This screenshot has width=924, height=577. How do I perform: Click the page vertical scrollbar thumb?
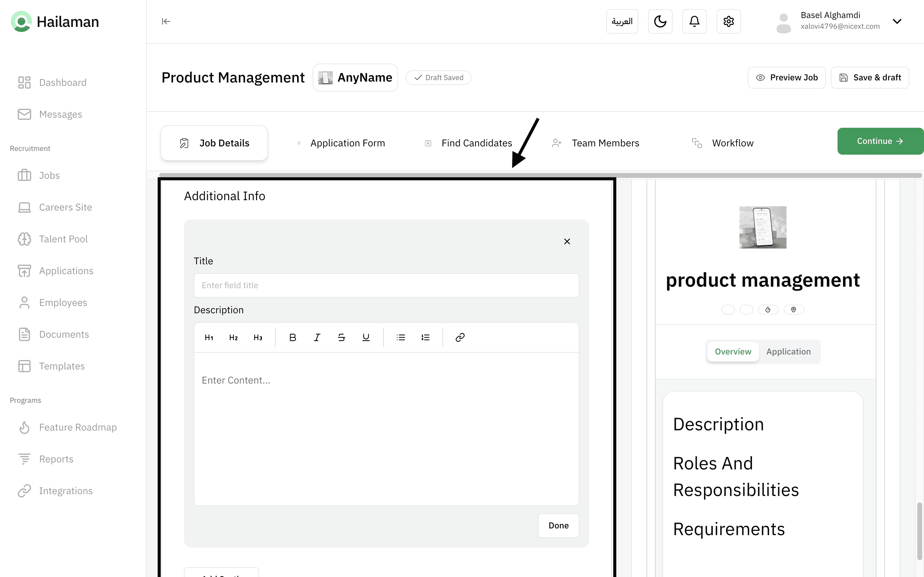tap(919, 531)
